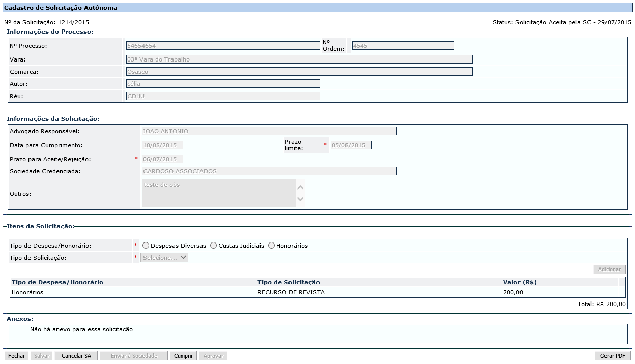Click the Não há anexo message
The height and width of the screenshot is (364, 635).
point(81,329)
